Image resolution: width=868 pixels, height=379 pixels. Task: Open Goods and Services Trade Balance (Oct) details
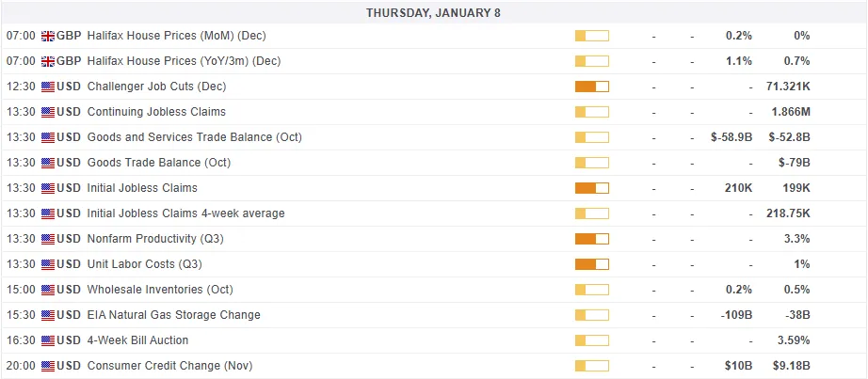coord(194,137)
